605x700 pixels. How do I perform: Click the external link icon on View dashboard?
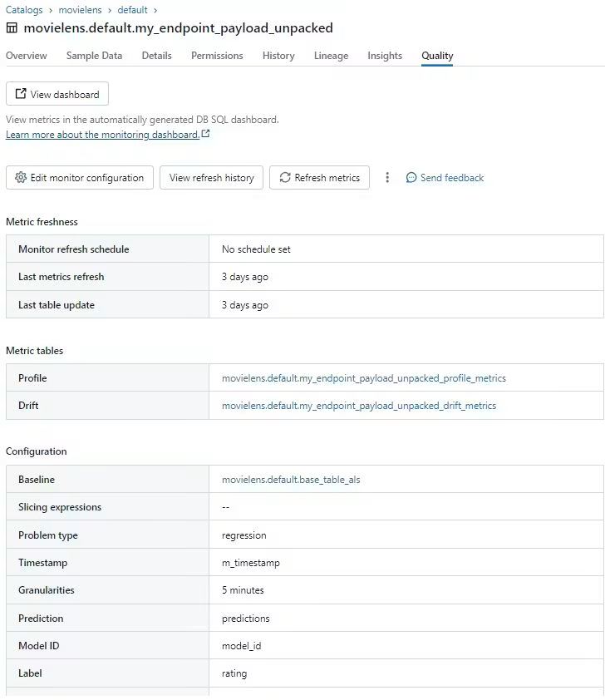pyautogui.click(x=21, y=94)
